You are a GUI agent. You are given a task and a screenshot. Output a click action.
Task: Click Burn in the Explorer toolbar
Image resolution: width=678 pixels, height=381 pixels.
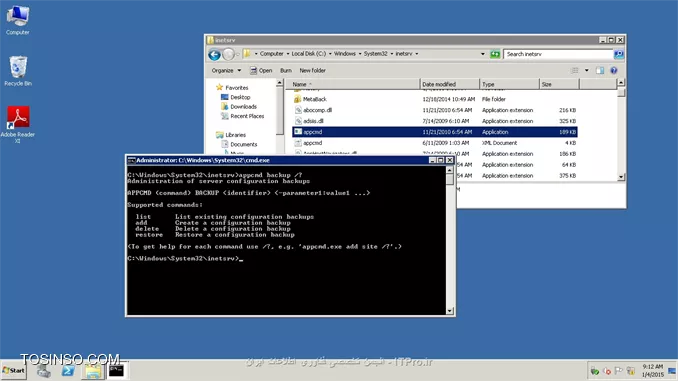(286, 70)
